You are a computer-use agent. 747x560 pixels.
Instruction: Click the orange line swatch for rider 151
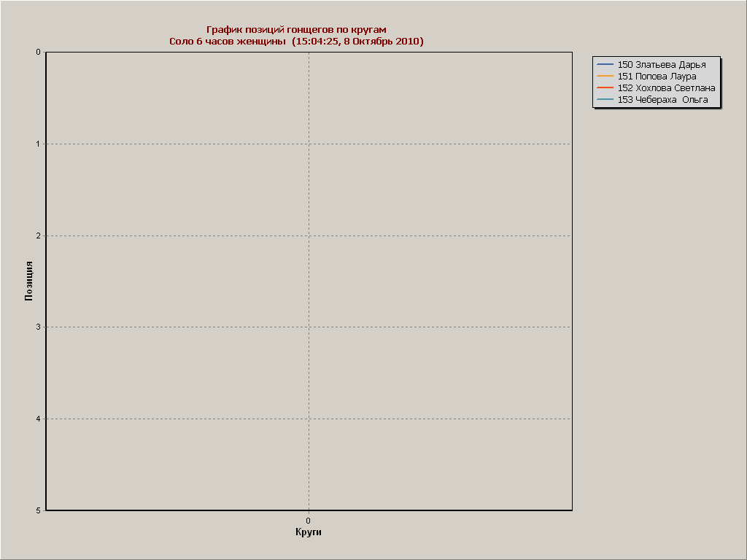click(605, 77)
